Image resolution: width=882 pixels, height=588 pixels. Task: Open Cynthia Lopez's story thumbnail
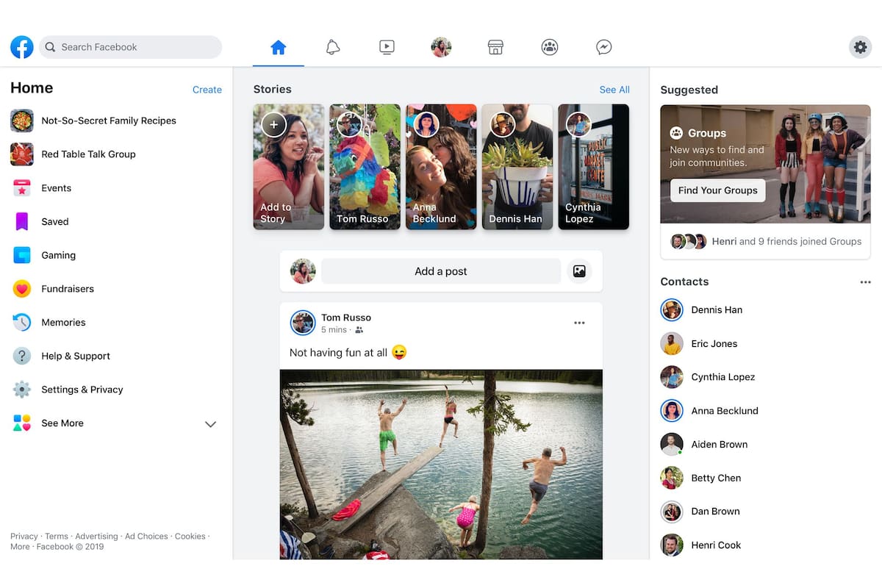(x=593, y=167)
